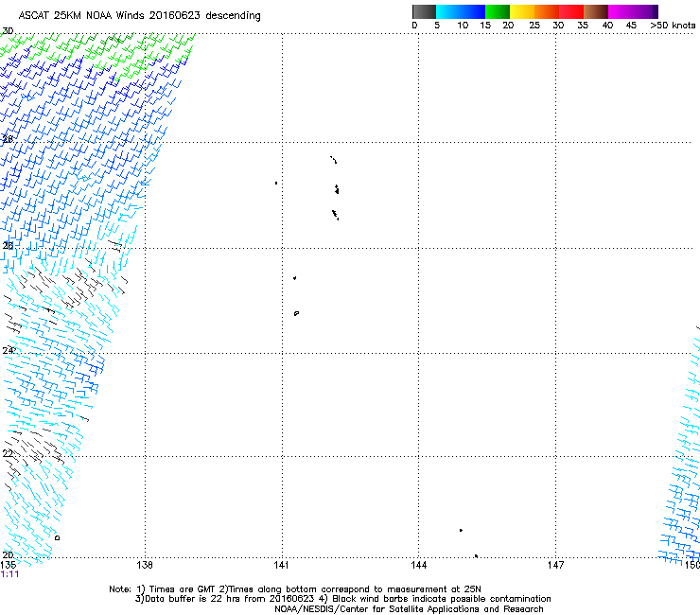Viewport: 700px width, 615px height.
Task: Click latitude axis label '30'
Action: 8,31
